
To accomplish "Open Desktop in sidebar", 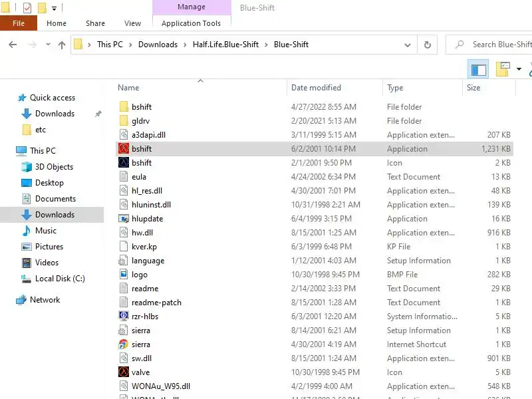I will coord(49,182).
